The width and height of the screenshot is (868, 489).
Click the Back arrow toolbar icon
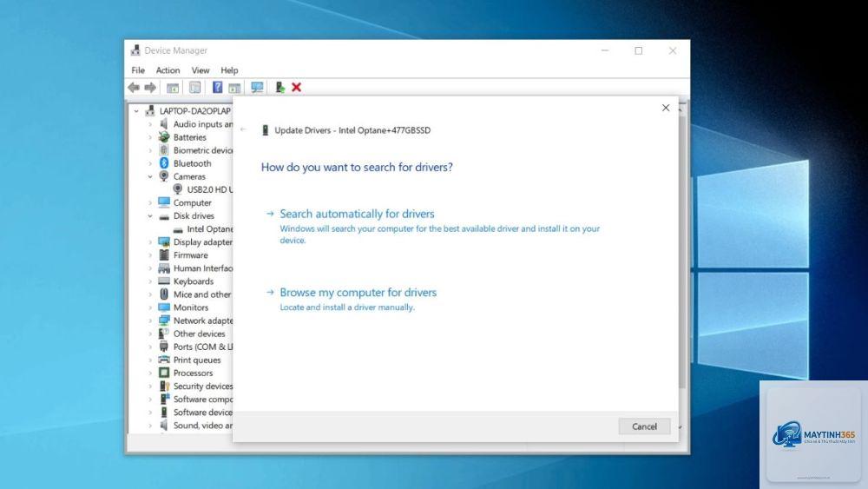pyautogui.click(x=134, y=88)
